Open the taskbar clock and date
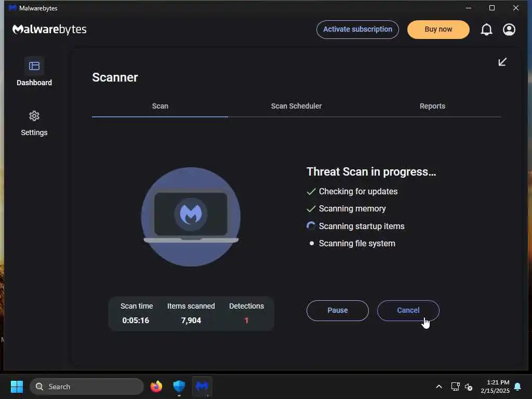 coord(495,387)
